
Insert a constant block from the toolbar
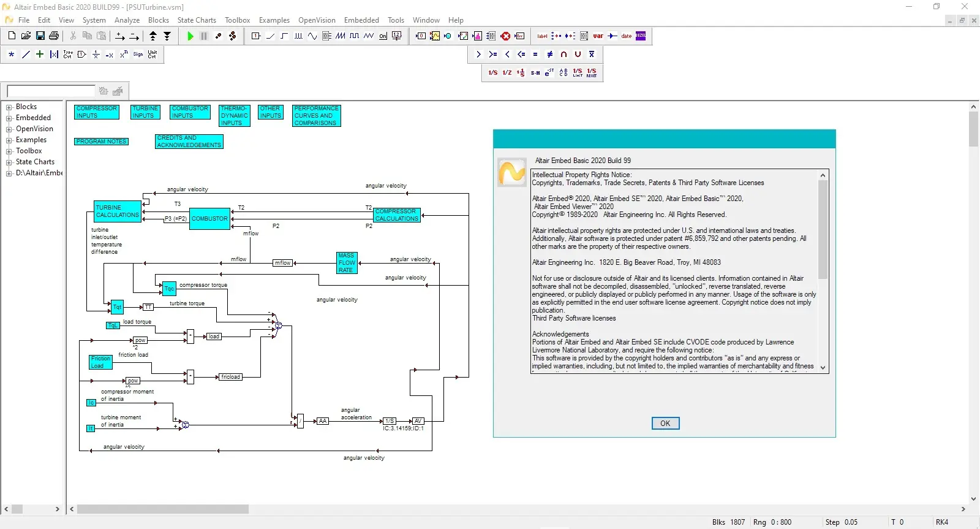click(x=256, y=36)
